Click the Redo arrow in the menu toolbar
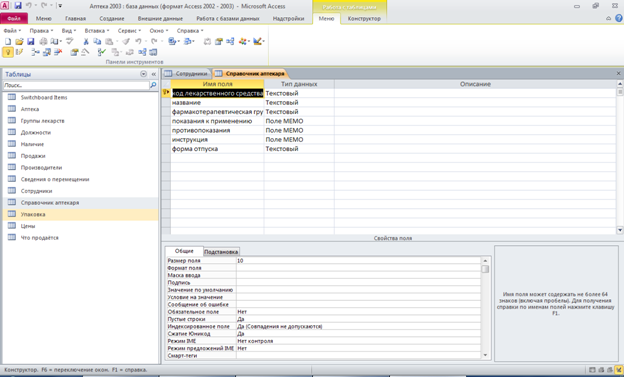624x377 pixels. [154, 41]
